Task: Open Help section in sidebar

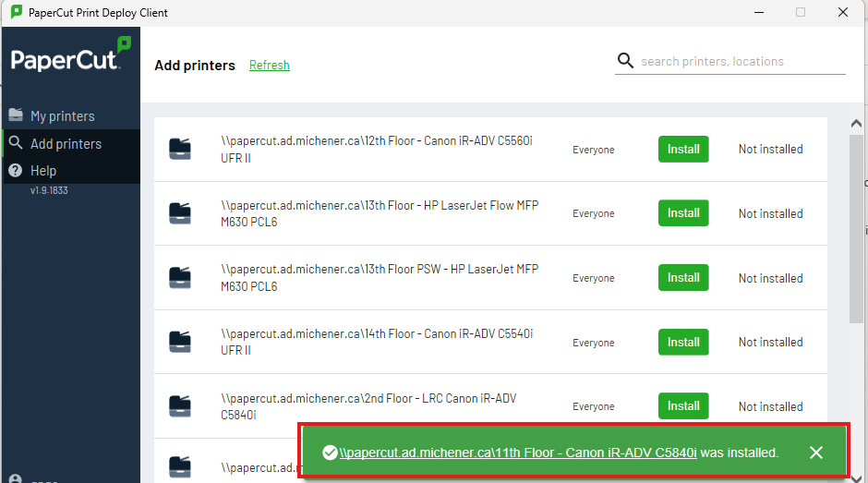Action: (x=43, y=171)
